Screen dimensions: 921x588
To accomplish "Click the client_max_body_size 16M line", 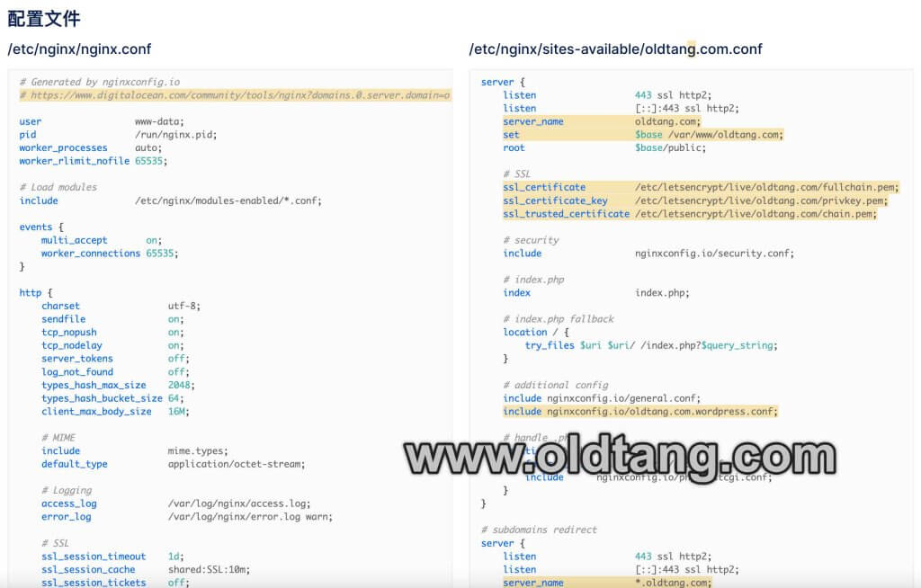I will (x=115, y=412).
